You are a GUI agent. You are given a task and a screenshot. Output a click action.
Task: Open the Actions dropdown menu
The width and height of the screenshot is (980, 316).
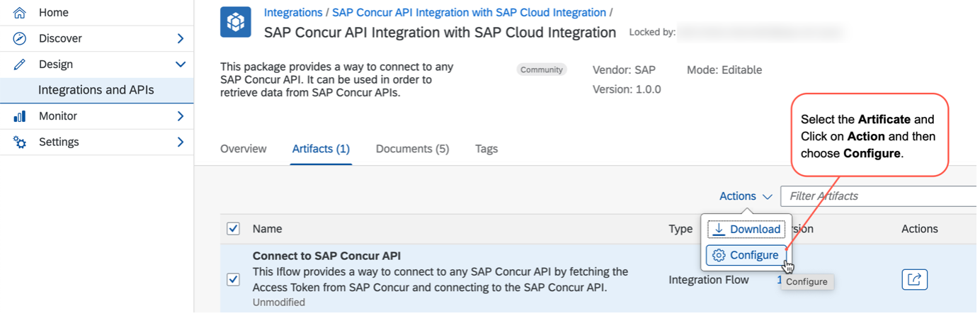point(746,196)
